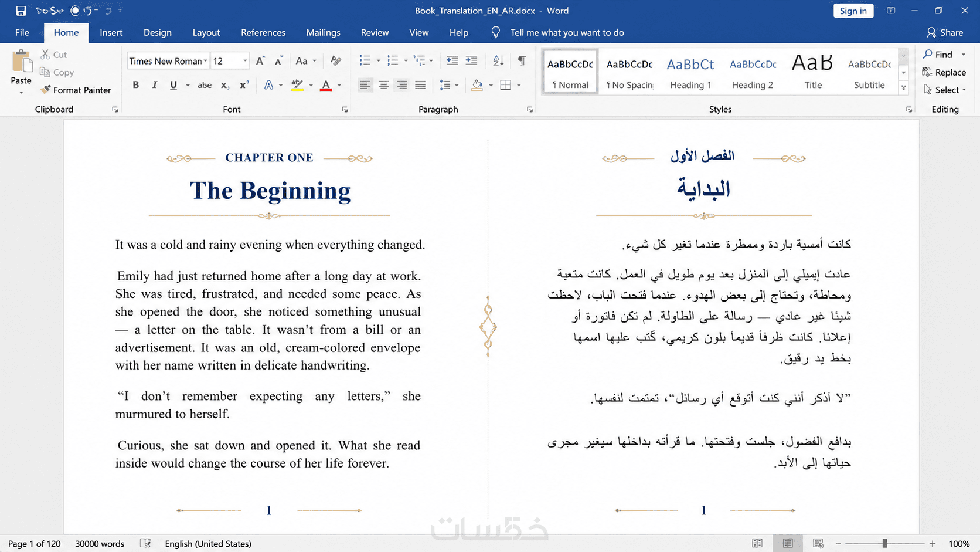Toggle Italic formatting

click(154, 85)
